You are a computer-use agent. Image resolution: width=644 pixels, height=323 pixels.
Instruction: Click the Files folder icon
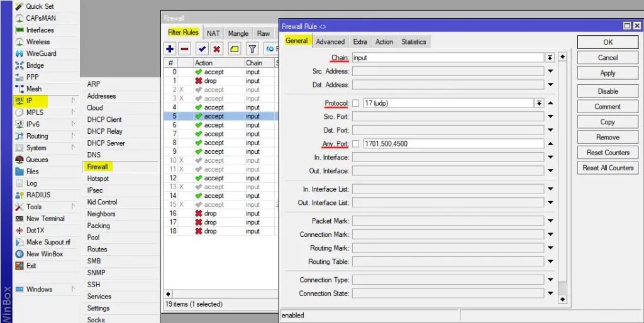point(19,172)
